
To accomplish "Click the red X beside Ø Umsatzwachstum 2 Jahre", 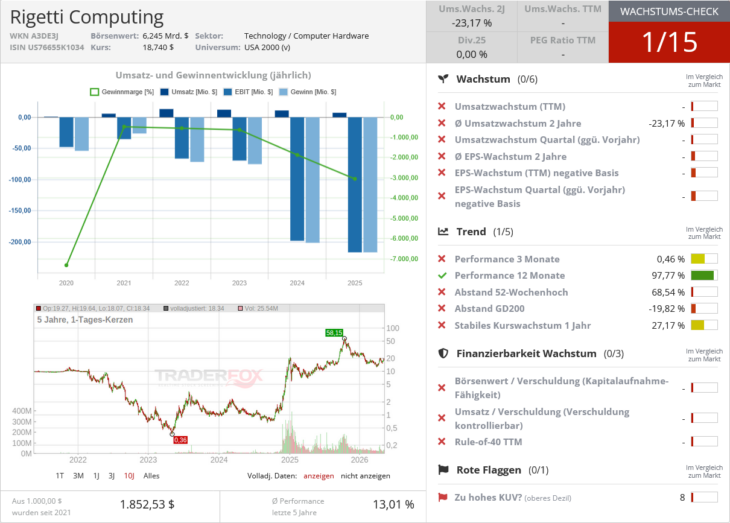I will coord(442,123).
